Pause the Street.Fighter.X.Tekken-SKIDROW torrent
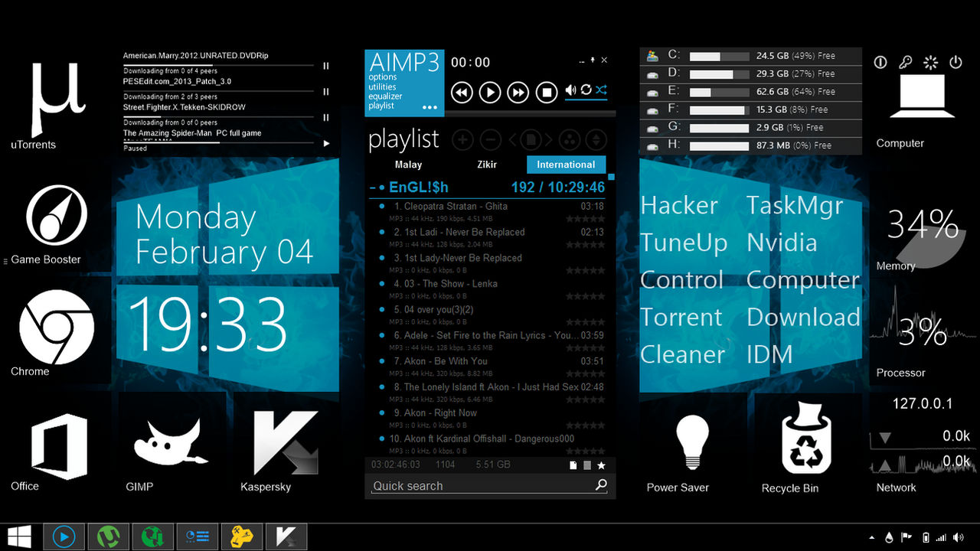Image resolution: width=980 pixels, height=551 pixels. 326,118
